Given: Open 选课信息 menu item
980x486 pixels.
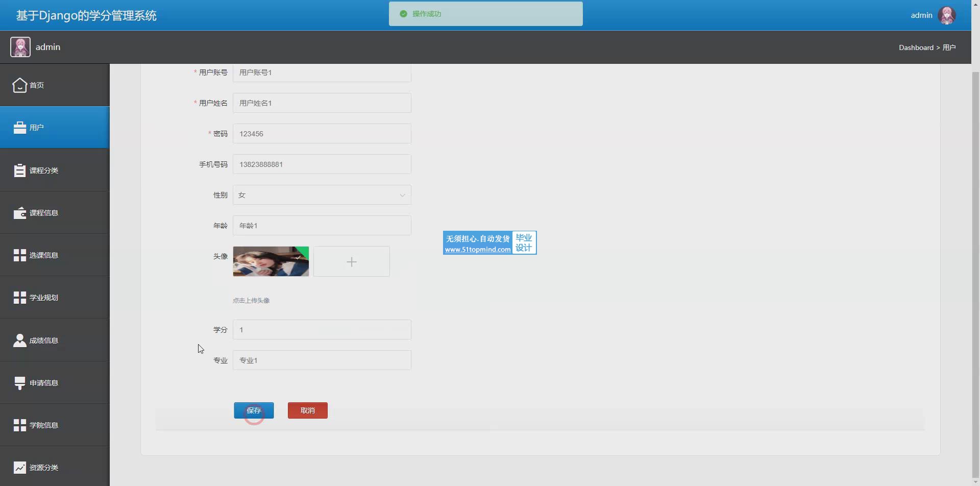Looking at the screenshot, I should 55,255.
